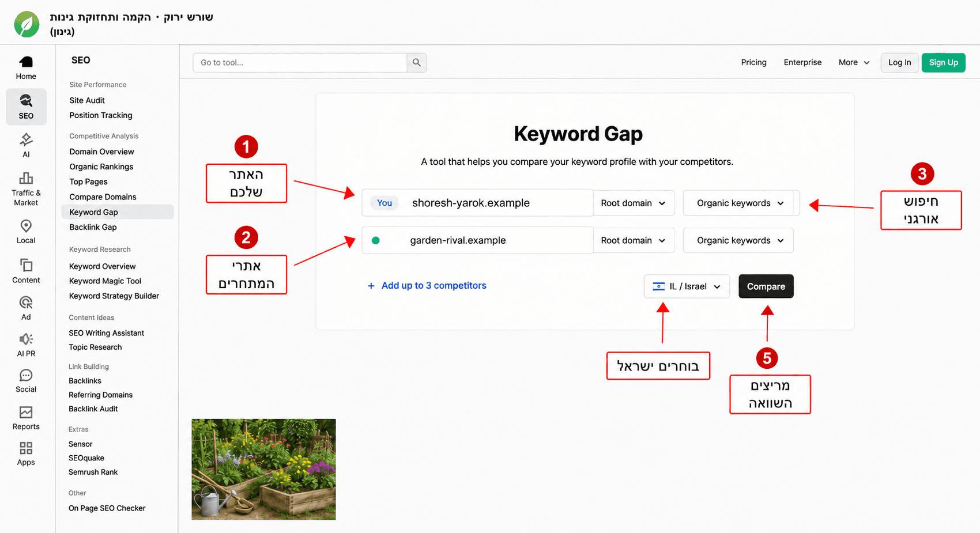This screenshot has width=980, height=533.
Task: Select the SEO sidebar icon
Action: tap(26, 101)
